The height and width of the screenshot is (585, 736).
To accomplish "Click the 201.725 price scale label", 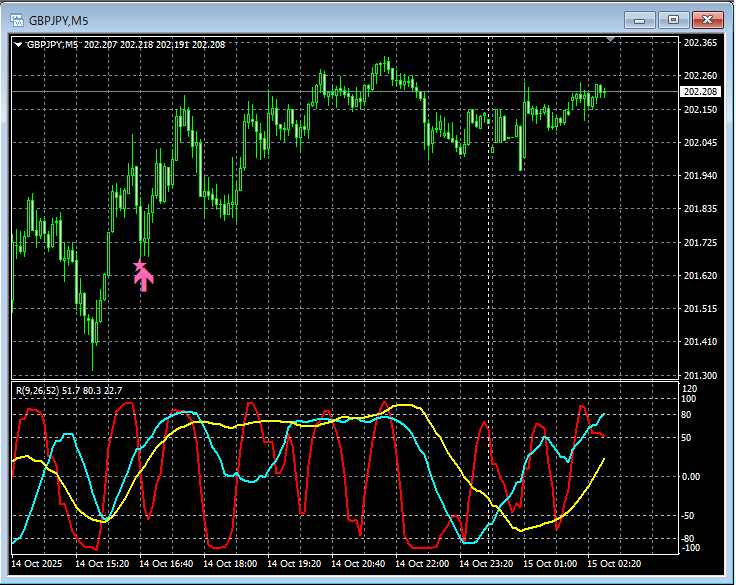I will (700, 242).
